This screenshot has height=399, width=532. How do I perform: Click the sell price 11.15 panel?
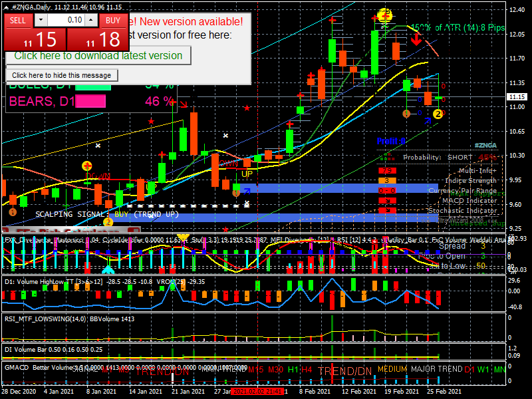point(35,39)
